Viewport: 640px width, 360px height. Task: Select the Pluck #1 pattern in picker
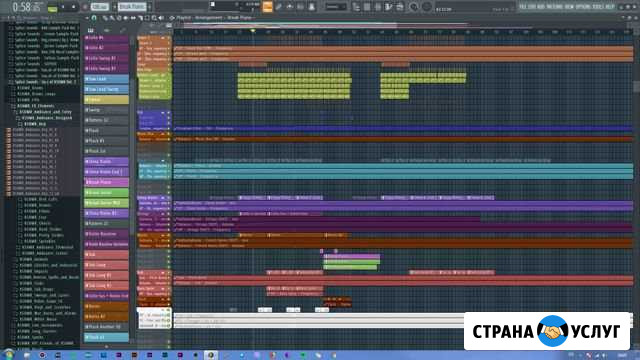[x=107, y=141]
